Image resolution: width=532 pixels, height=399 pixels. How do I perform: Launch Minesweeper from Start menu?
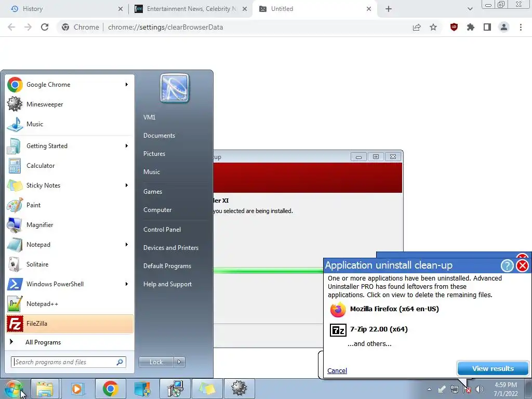pyautogui.click(x=70, y=104)
